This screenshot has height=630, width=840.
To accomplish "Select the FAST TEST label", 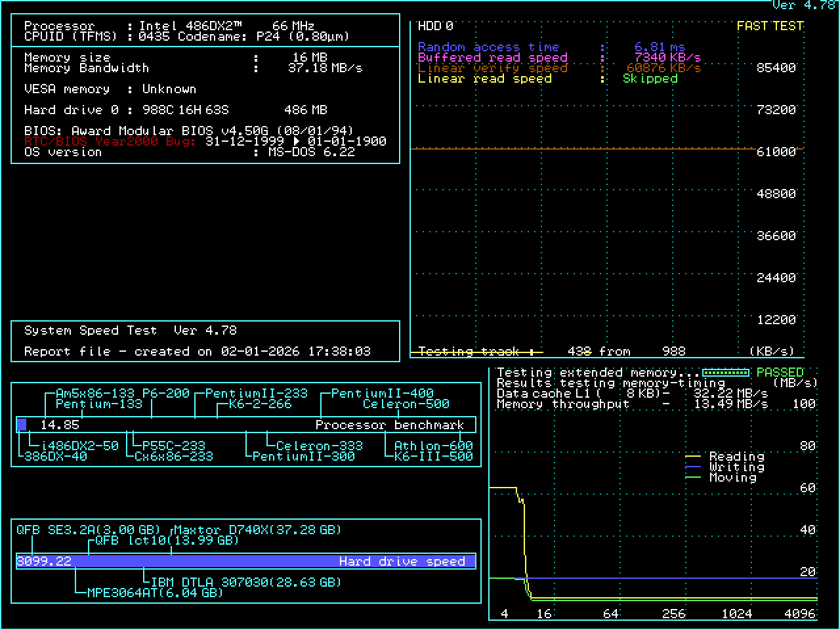I will [770, 26].
